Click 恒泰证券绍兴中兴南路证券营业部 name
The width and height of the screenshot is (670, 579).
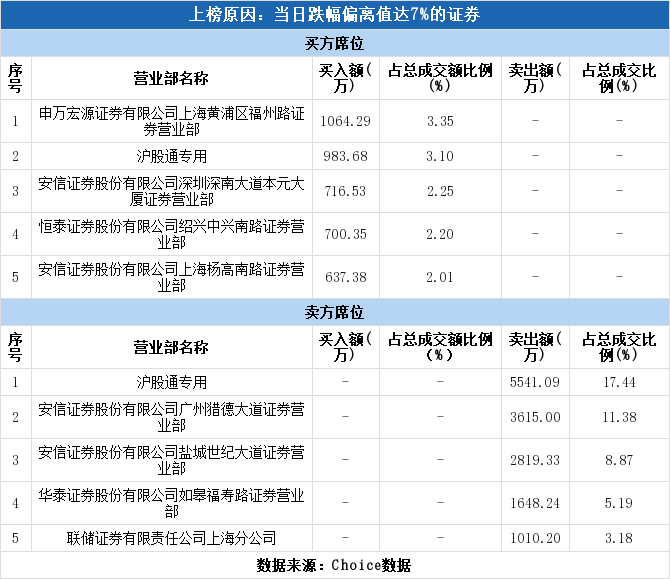tap(172, 234)
